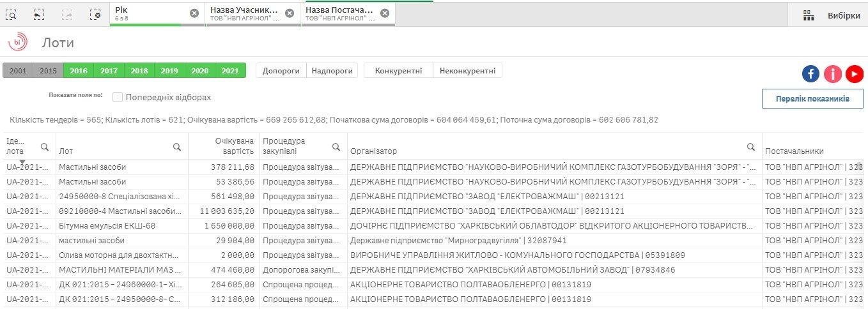Select the 09210000-4 Мастильні засоби lot
The height and width of the screenshot is (309, 868).
pos(122,211)
